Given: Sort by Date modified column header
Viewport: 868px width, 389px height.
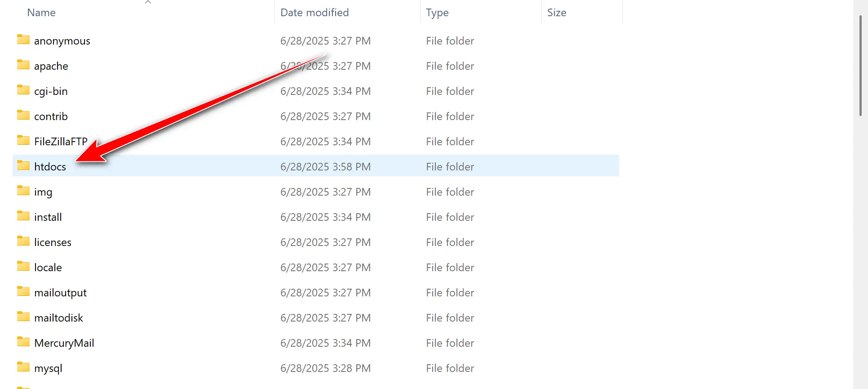Looking at the screenshot, I should click(314, 13).
